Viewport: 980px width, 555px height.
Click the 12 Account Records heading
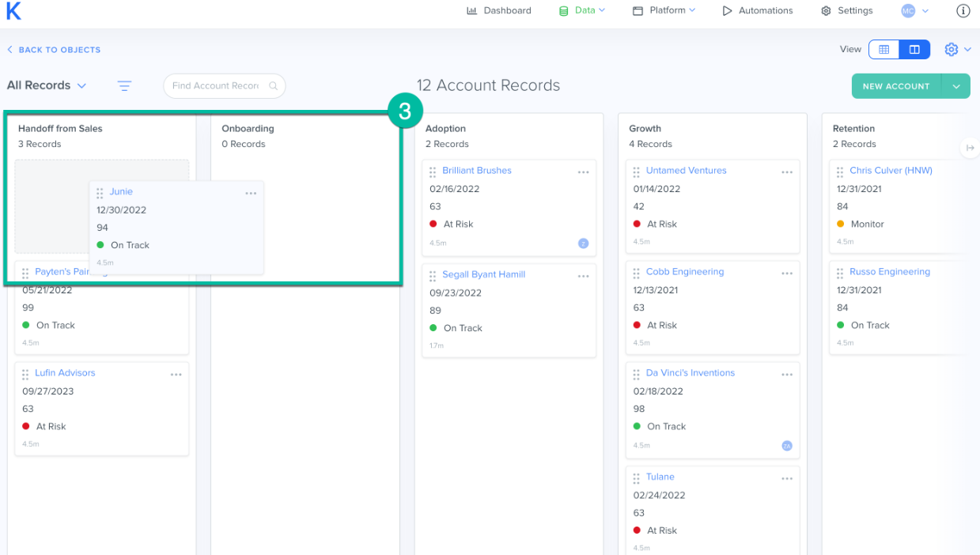coord(488,85)
